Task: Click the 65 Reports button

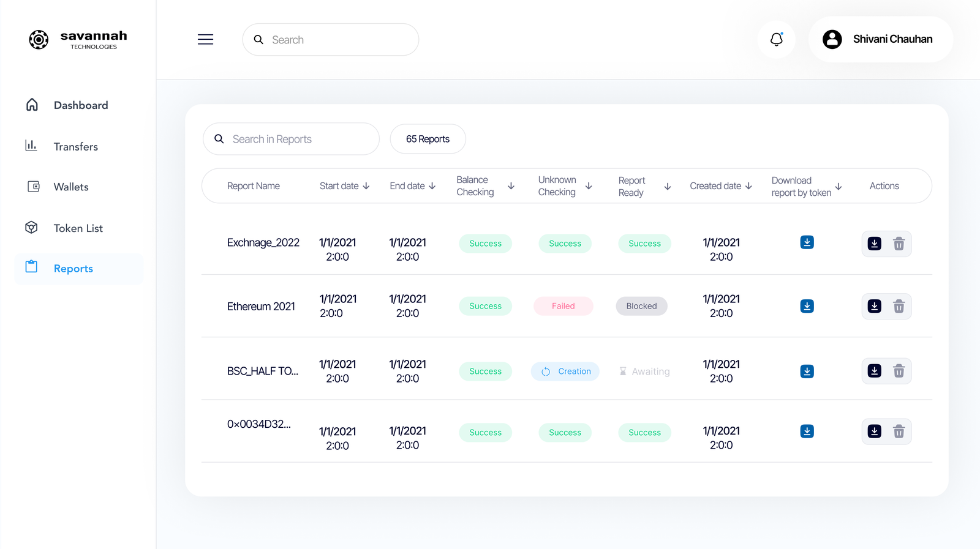Action: (428, 139)
